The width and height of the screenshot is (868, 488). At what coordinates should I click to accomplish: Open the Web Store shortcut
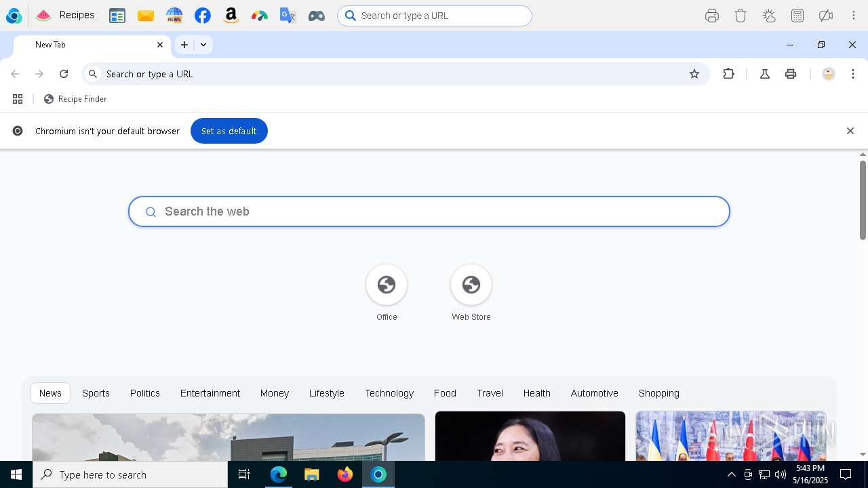tap(471, 285)
